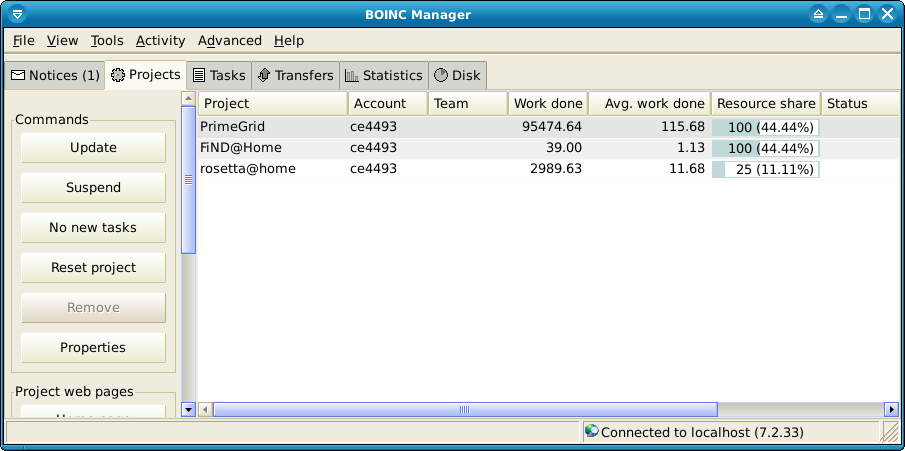This screenshot has width=905, height=451.
Task: Sort by the Team column header
Action: click(468, 103)
